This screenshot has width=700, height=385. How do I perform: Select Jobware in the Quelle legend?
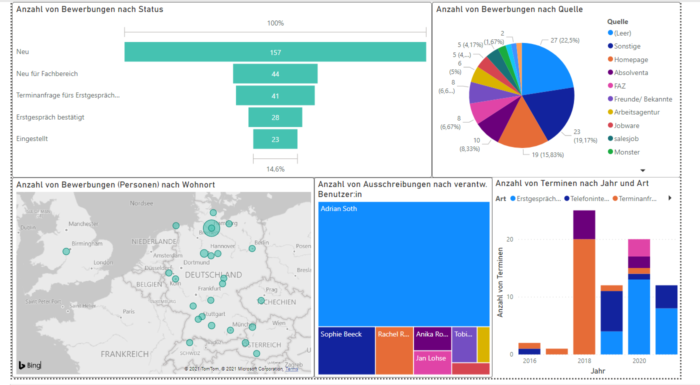coord(623,126)
